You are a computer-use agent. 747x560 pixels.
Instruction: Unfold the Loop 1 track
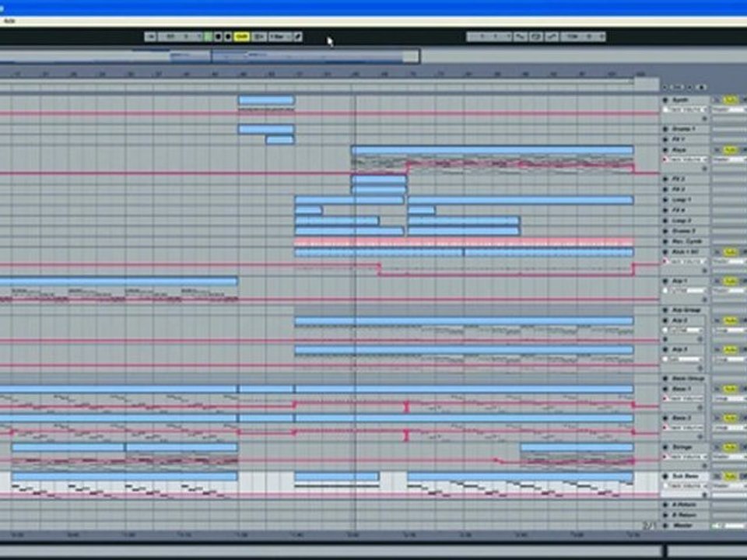665,200
